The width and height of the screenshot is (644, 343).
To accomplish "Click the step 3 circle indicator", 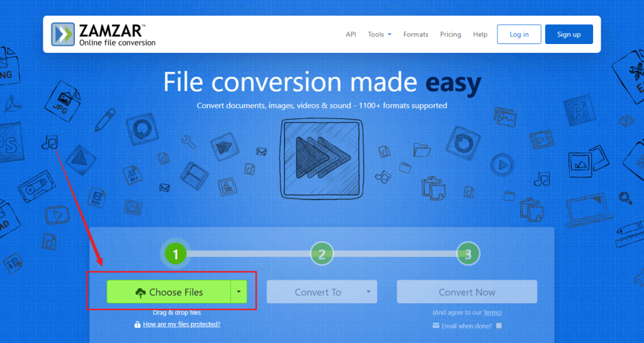I will [468, 254].
